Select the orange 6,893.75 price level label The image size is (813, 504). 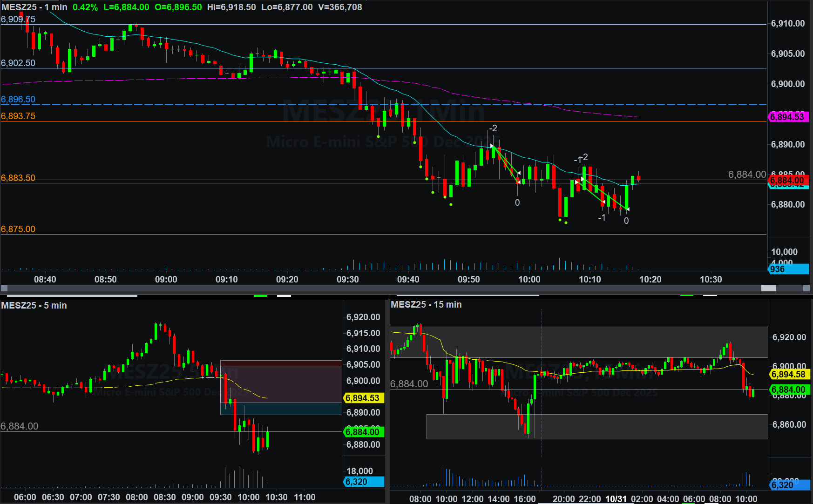[18, 116]
